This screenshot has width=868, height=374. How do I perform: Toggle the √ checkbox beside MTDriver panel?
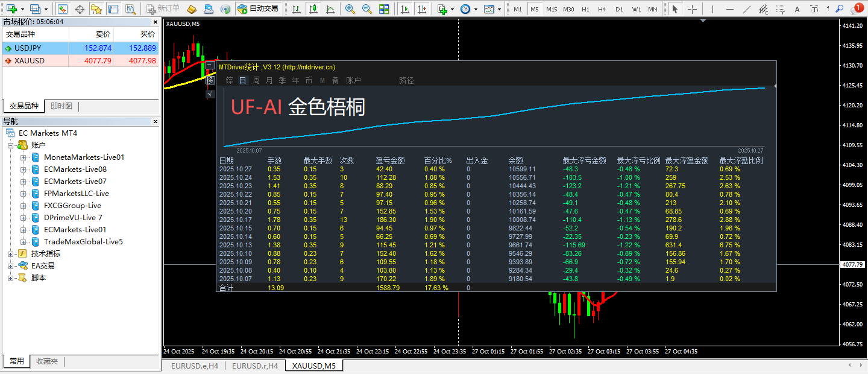click(x=210, y=93)
